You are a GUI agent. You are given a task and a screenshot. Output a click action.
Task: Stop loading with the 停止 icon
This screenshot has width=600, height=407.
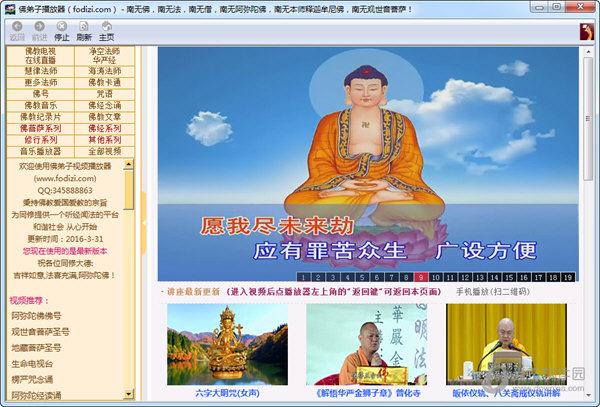[x=62, y=26]
